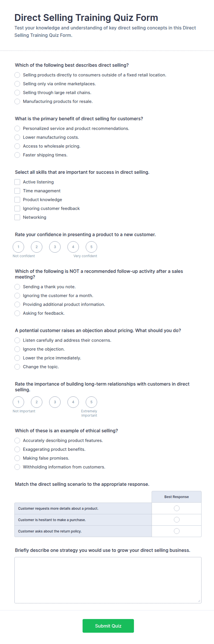Mark Best Response for hesitant customer row
Viewport: 214px width, 644px height.
click(x=177, y=520)
